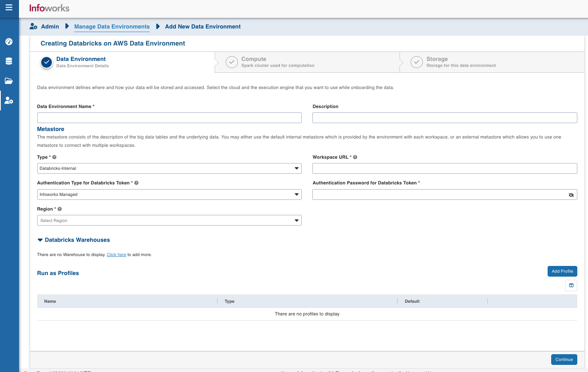Click the Infoworks logo
Screen dimensions: 588x372
point(49,8)
